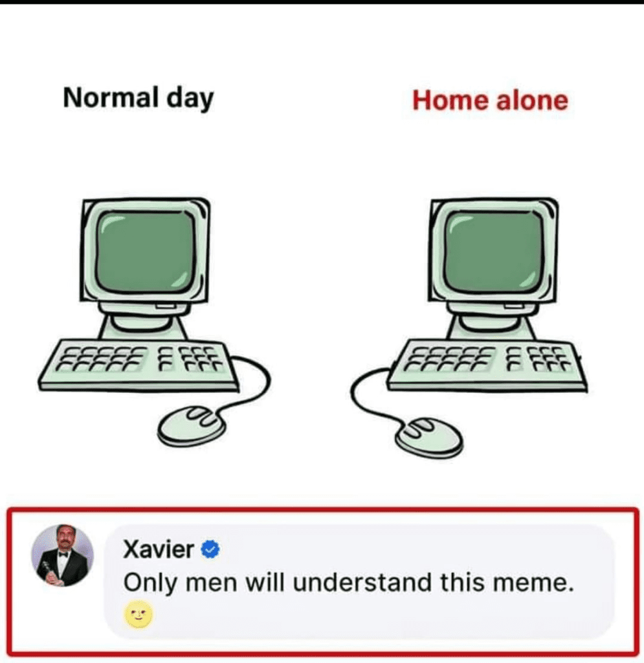The width and height of the screenshot is (644, 663).
Task: Select the comment text 'Only men will understand this meme.'
Action: click(x=349, y=583)
